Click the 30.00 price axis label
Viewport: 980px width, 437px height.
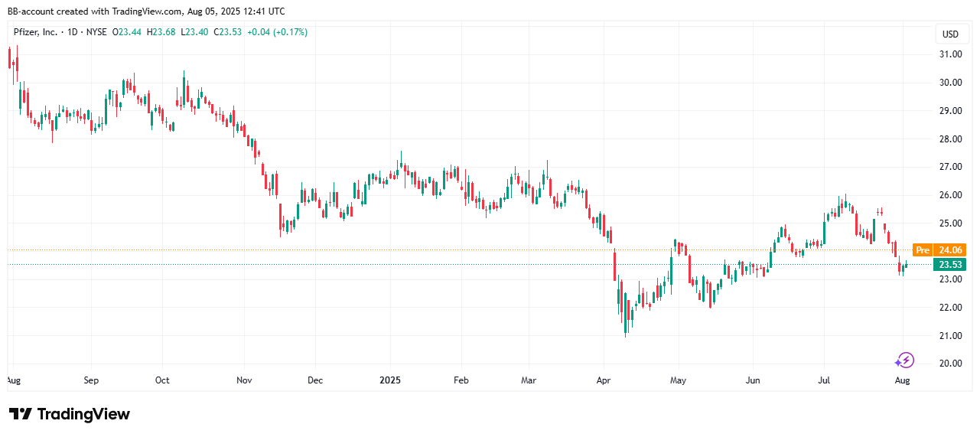[x=950, y=83]
